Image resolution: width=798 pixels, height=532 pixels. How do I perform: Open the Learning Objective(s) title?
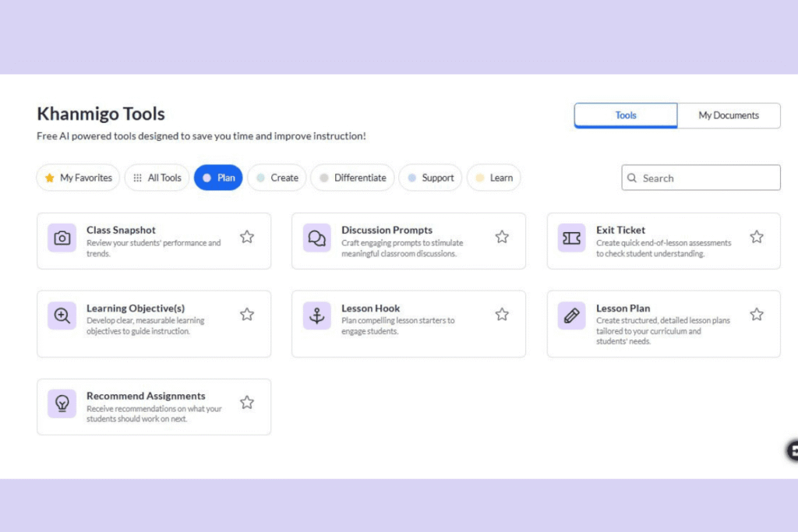pos(136,308)
